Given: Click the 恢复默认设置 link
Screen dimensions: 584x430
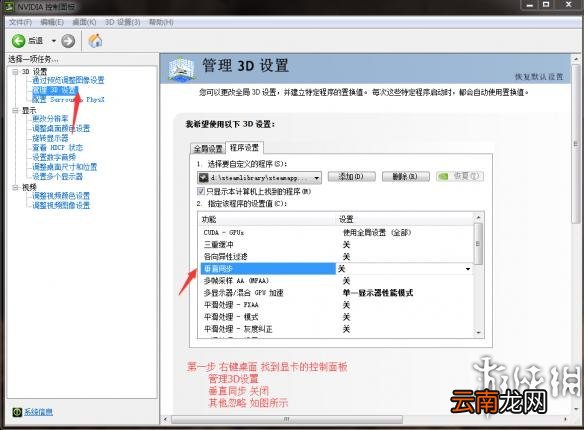Looking at the screenshot, I should tap(539, 77).
